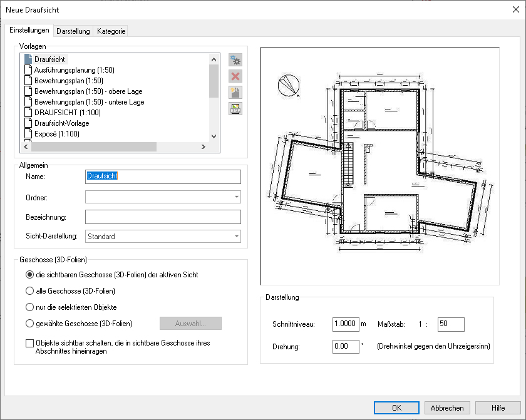
Task: Click file icon of Bewehrungsplan (1:50) - untere Lage
Action: (x=28, y=101)
